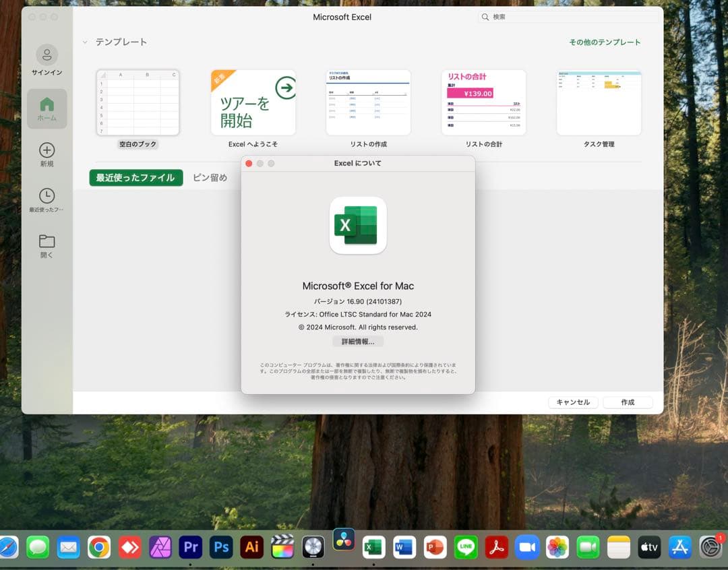Open LINE from the Dock
This screenshot has width=728, height=570.
click(466, 548)
